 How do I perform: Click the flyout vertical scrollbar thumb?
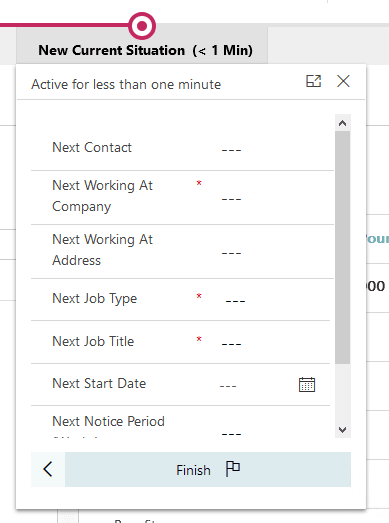(342, 247)
